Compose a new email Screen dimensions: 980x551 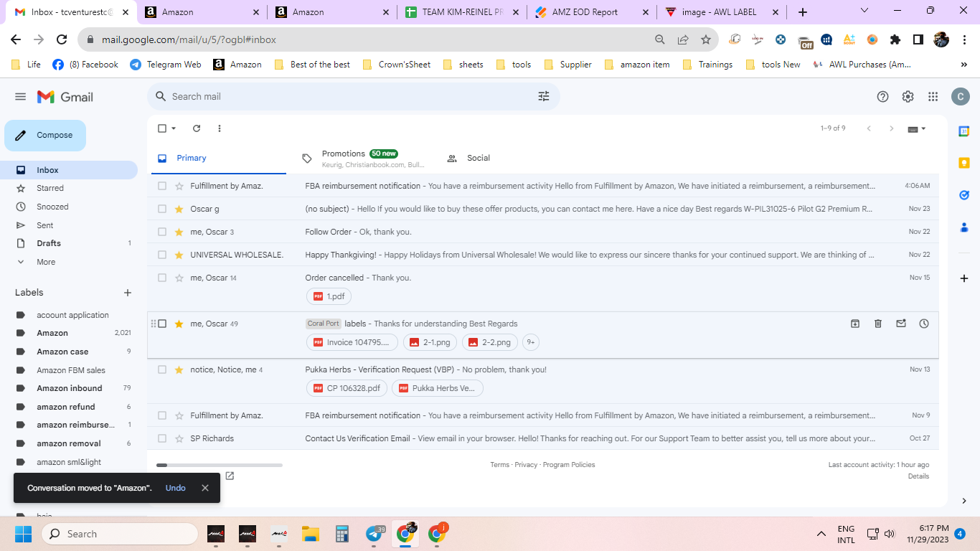[x=45, y=136]
